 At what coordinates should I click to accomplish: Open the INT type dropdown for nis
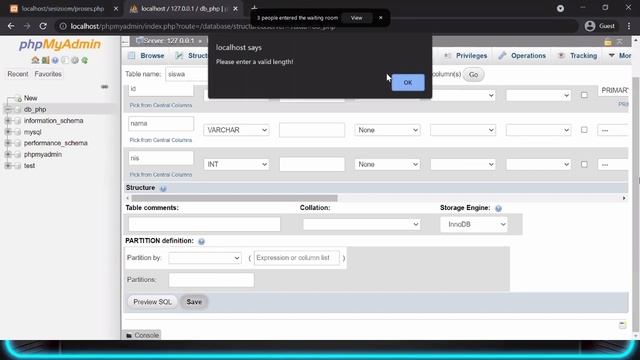tap(236, 164)
